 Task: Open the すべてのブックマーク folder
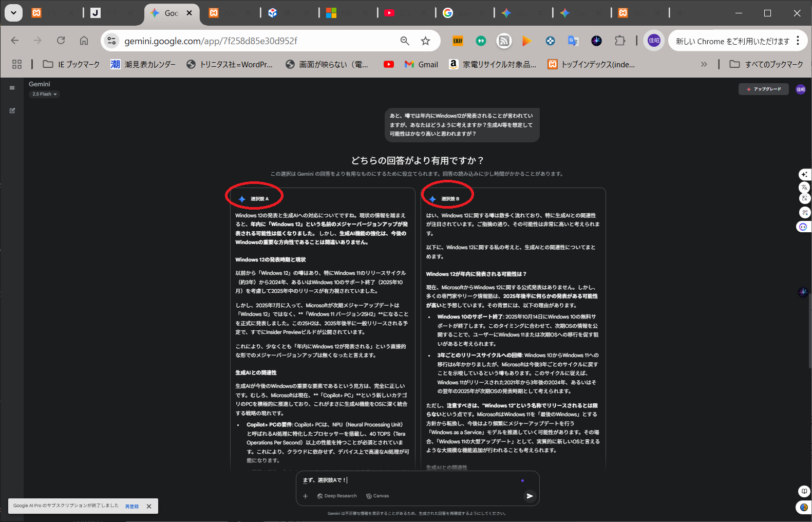[x=766, y=64]
